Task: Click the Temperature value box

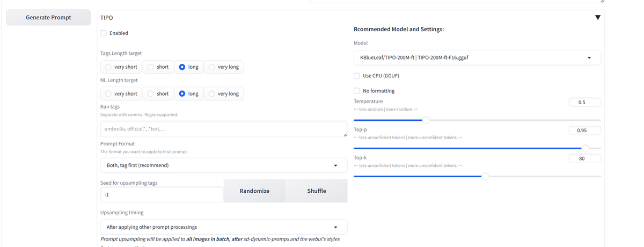Action: point(584,102)
